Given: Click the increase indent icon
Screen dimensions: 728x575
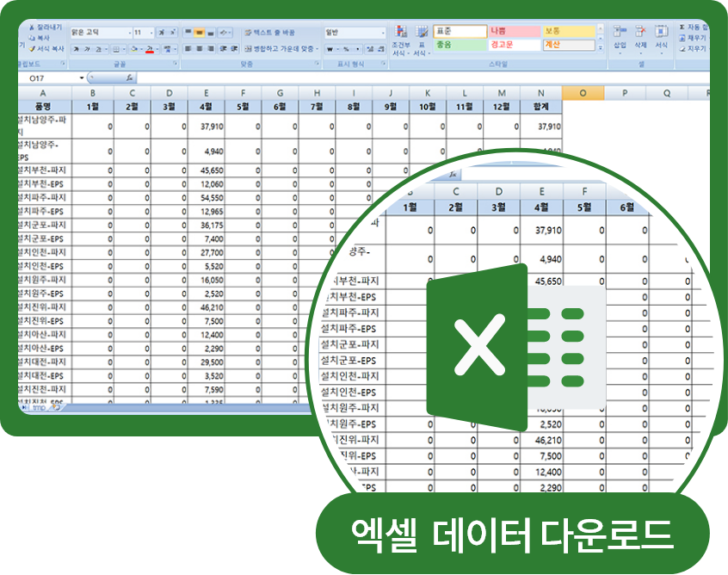Looking at the screenshot, I should [234, 48].
